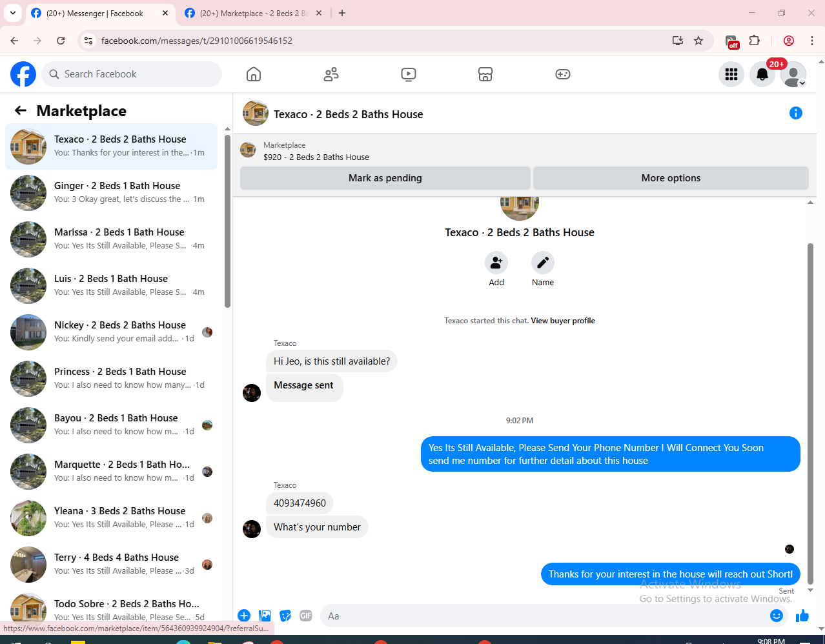This screenshot has height=644, width=825.
Task: Bookmark this page with star icon
Action: pyautogui.click(x=698, y=41)
